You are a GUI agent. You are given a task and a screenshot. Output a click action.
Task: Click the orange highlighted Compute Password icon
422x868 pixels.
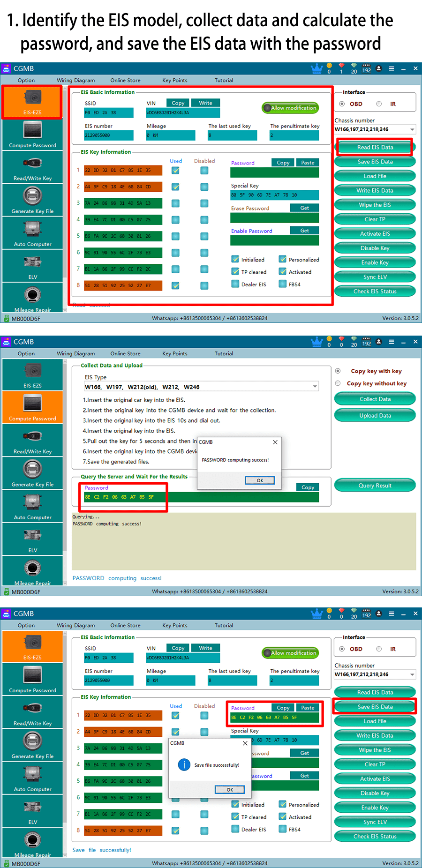point(32,407)
